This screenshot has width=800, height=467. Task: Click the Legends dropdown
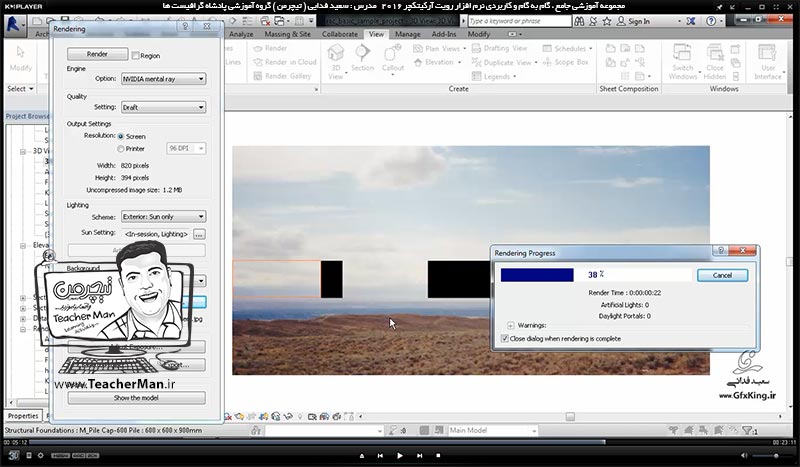tap(494, 77)
